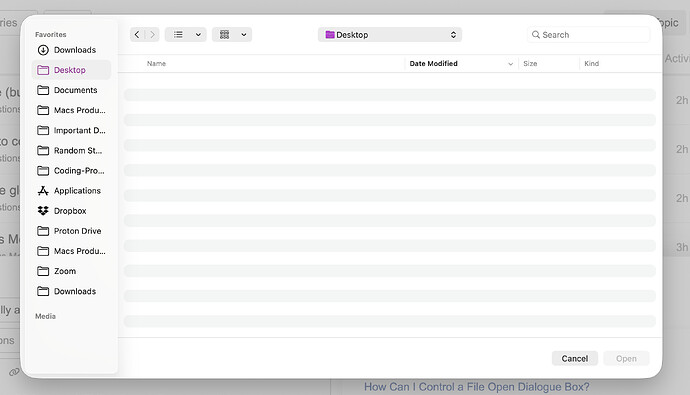Click the Search field

tap(588, 35)
